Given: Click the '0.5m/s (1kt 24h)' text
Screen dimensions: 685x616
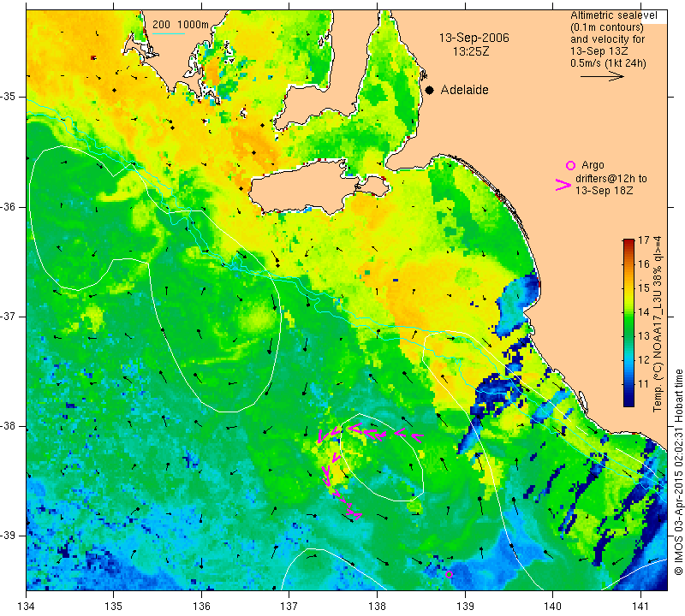Looking at the screenshot, I should click(x=608, y=63).
